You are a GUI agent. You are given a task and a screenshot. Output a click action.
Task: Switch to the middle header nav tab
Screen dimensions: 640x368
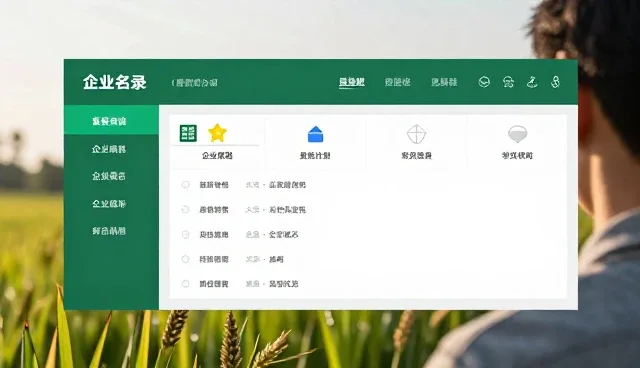click(x=398, y=82)
